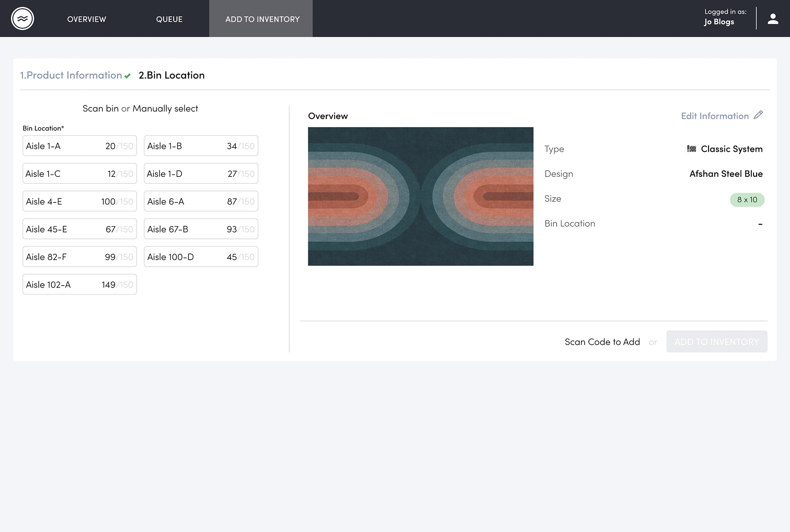Click the Classic System type icon
This screenshot has width=790, height=532.
coord(691,149)
